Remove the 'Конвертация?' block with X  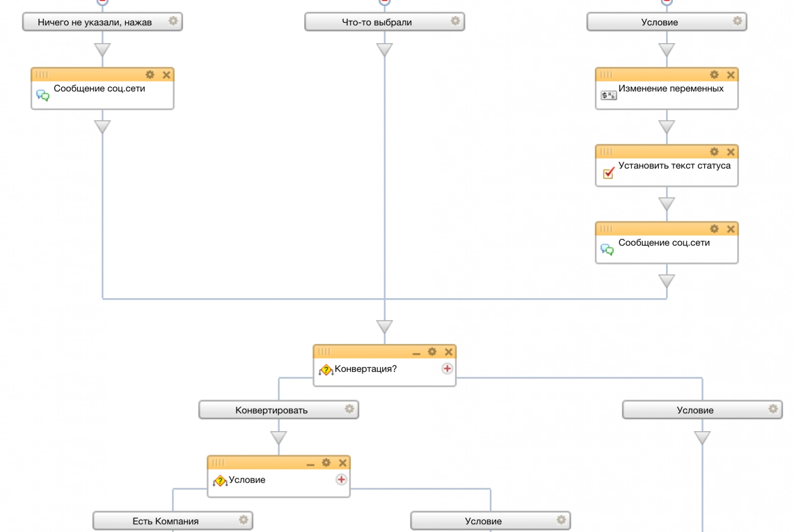449,352
